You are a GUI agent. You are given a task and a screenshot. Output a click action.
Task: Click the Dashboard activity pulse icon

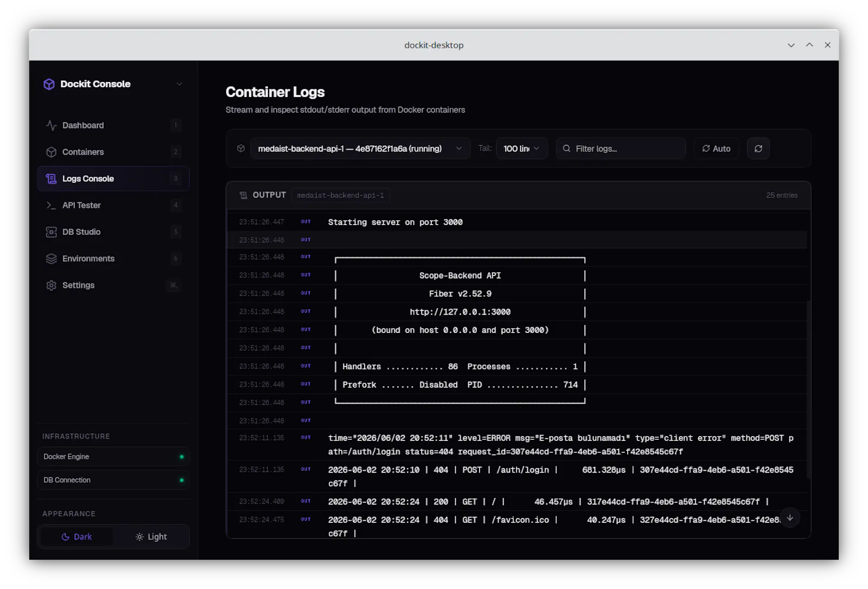[x=52, y=125]
